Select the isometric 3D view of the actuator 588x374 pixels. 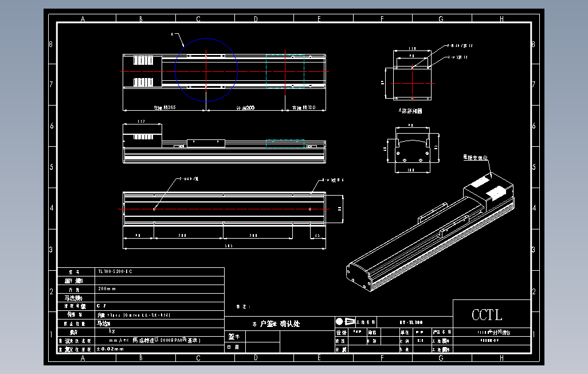click(430, 232)
